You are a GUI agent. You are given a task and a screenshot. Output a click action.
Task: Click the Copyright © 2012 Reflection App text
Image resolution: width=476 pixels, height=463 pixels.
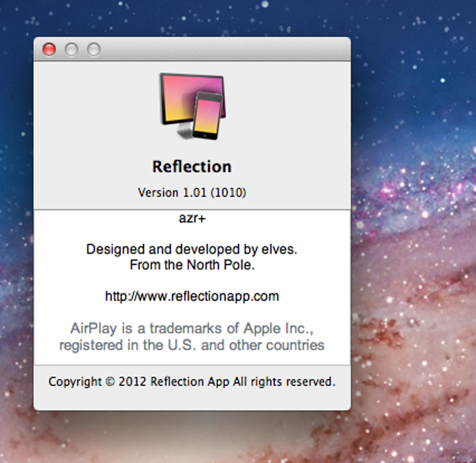[192, 382]
